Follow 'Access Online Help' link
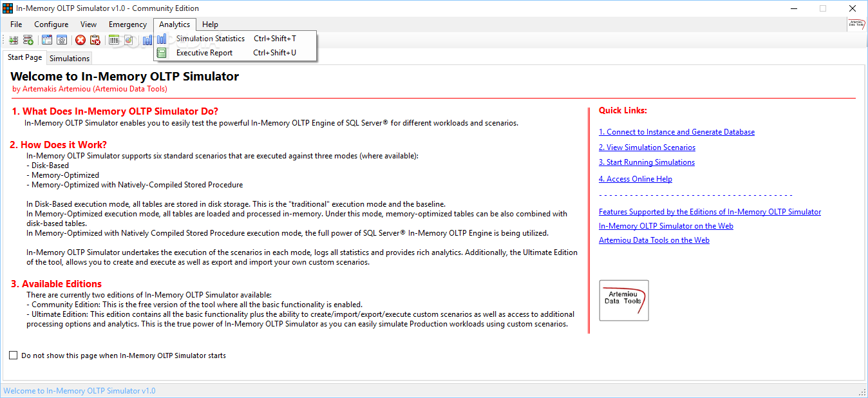This screenshot has width=868, height=398. pyautogui.click(x=636, y=179)
